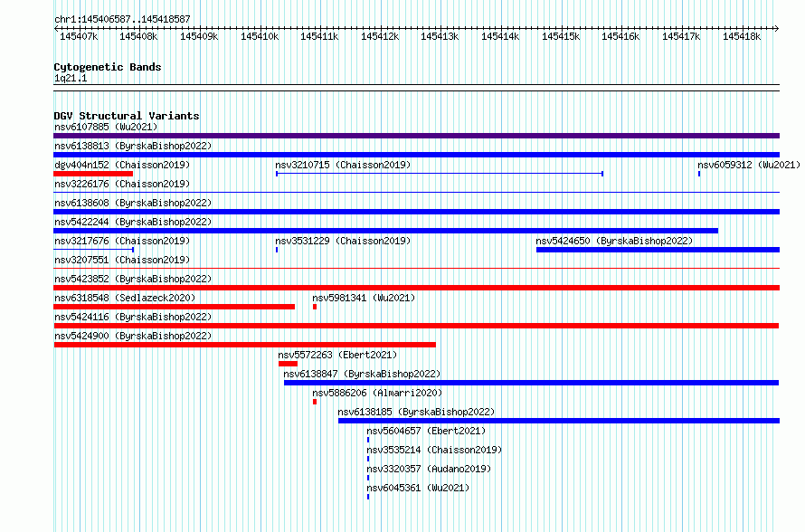805x532 pixels.
Task: Click the 145407k ruler position
Action: pyautogui.click(x=79, y=36)
